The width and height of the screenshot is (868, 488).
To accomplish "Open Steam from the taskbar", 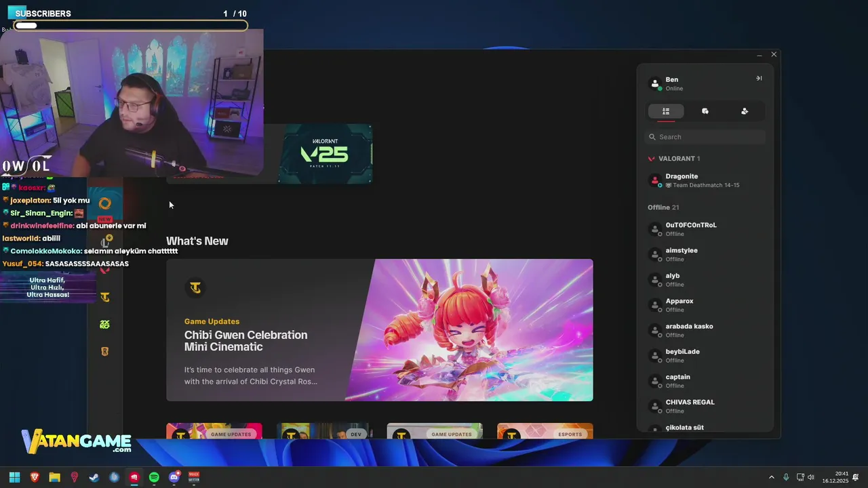I will point(94,477).
